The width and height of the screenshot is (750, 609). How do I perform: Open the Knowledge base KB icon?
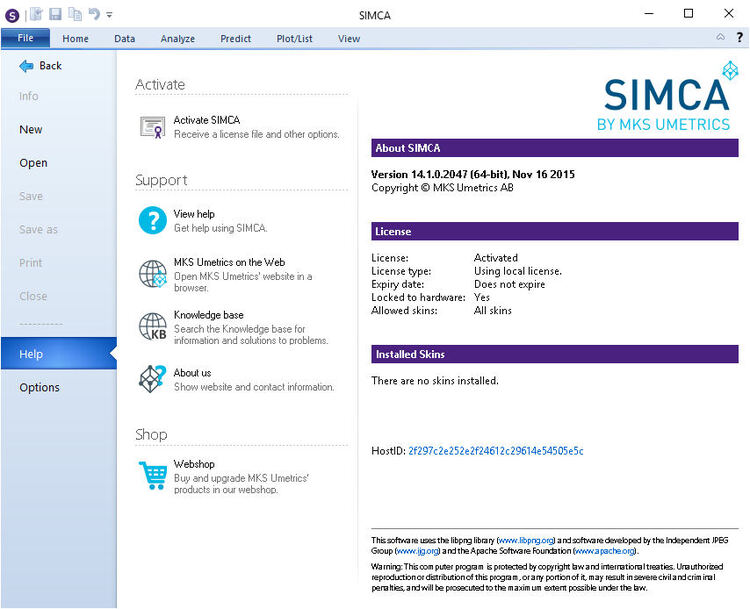pyautogui.click(x=152, y=327)
